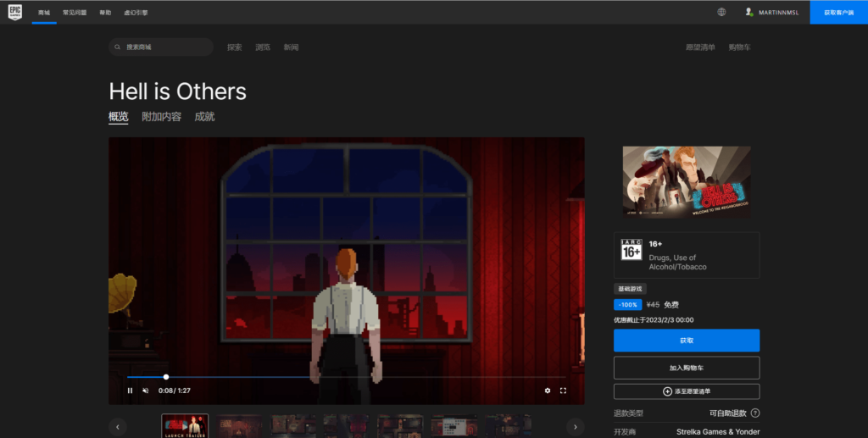Click the refund type help icon
868x438 pixels.
(754, 413)
